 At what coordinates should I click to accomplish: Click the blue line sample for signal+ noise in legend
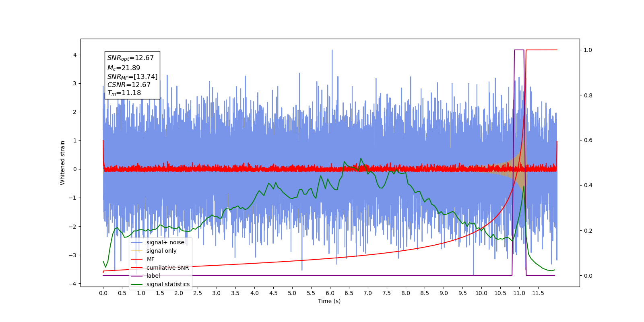(x=137, y=242)
